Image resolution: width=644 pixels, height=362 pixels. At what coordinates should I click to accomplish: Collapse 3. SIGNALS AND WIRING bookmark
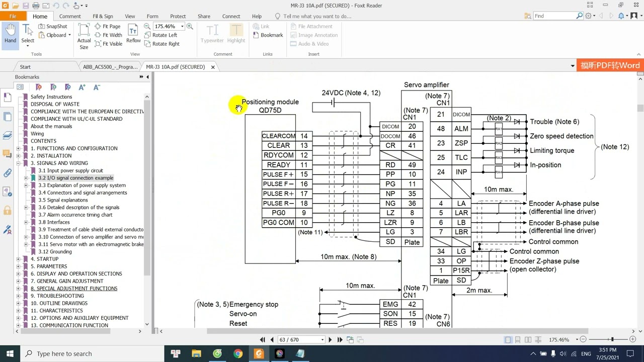(19, 163)
